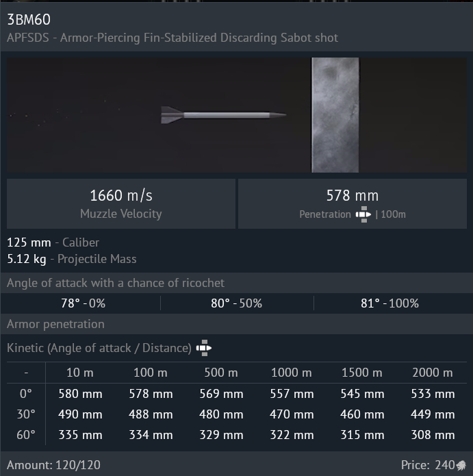The height and width of the screenshot is (476, 473).
Task: Click the 480 mm table cell
Action: (221, 414)
